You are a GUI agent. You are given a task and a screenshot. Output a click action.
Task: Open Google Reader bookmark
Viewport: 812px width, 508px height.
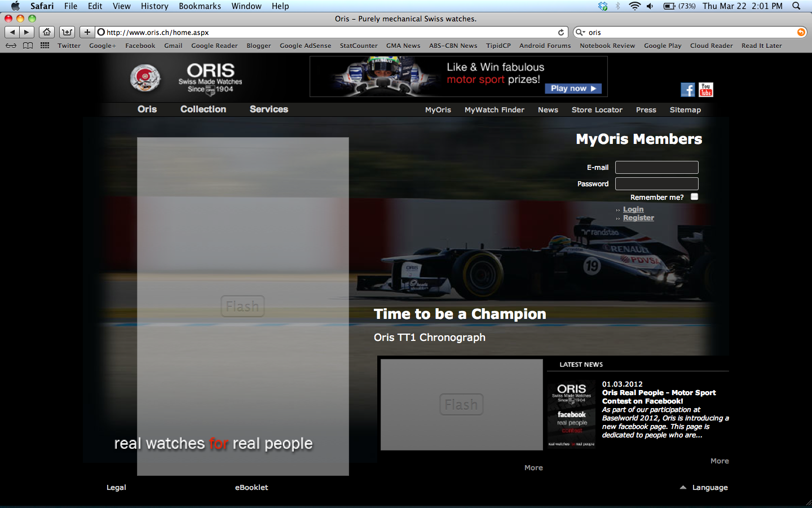click(x=214, y=46)
